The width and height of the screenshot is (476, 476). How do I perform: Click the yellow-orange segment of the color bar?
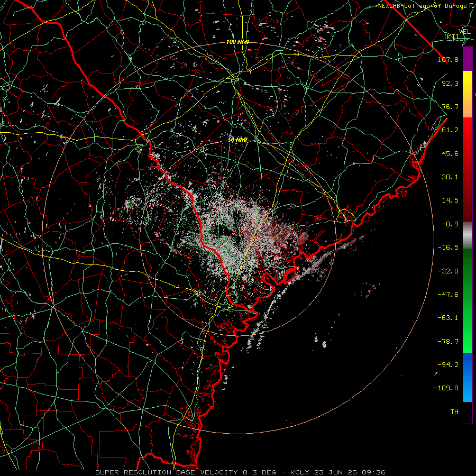tap(467, 94)
